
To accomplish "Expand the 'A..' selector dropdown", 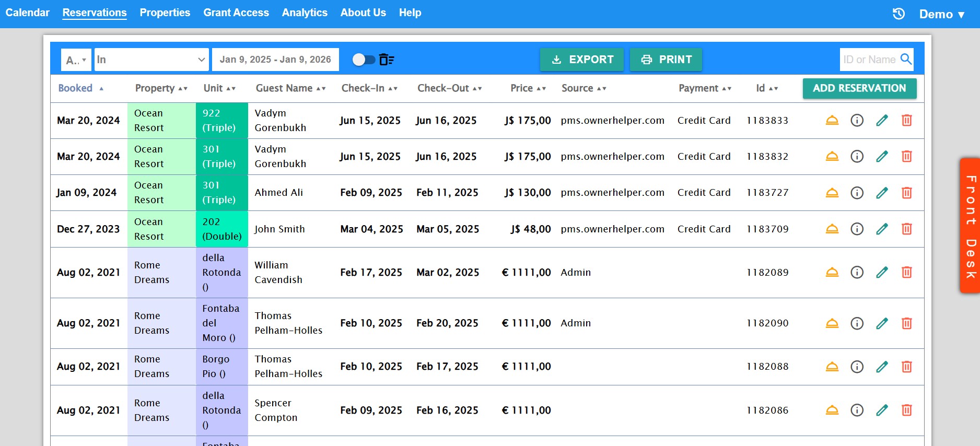I will 76,60.
